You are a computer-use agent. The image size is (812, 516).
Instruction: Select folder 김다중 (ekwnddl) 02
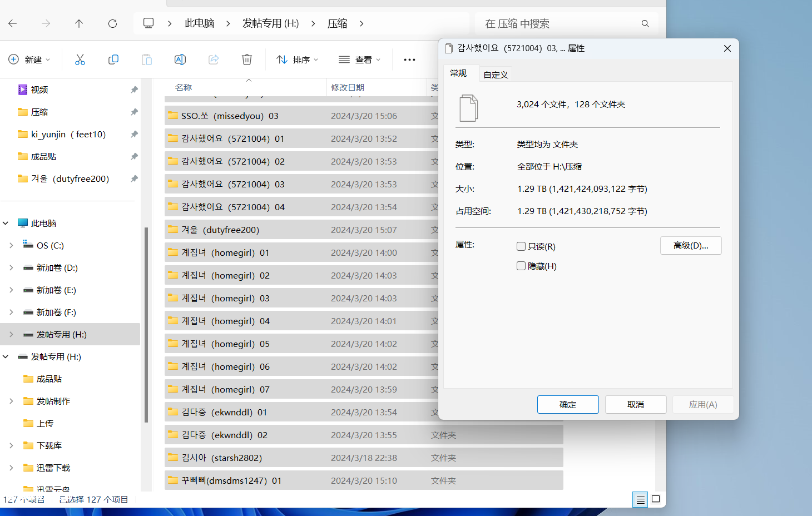[x=364, y=435]
